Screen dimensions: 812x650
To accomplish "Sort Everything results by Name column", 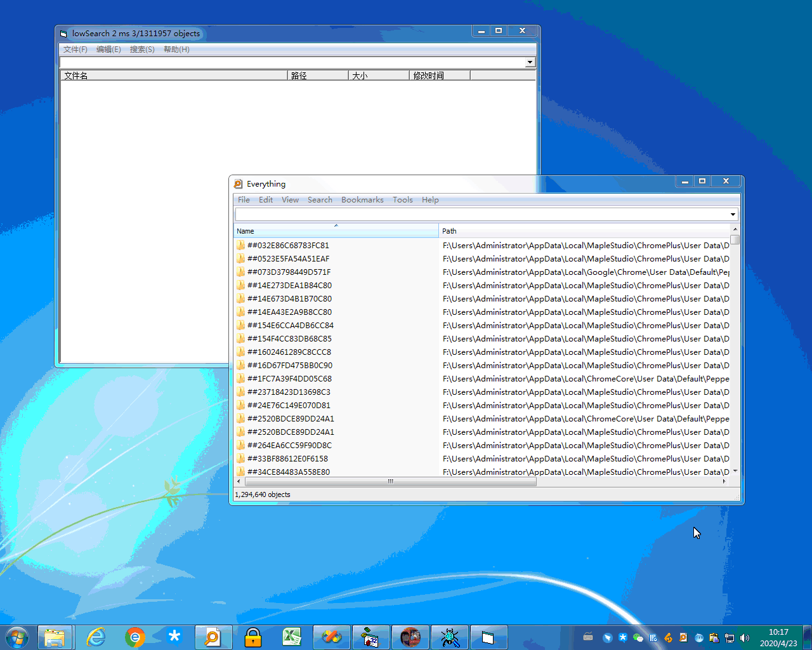I will click(336, 230).
